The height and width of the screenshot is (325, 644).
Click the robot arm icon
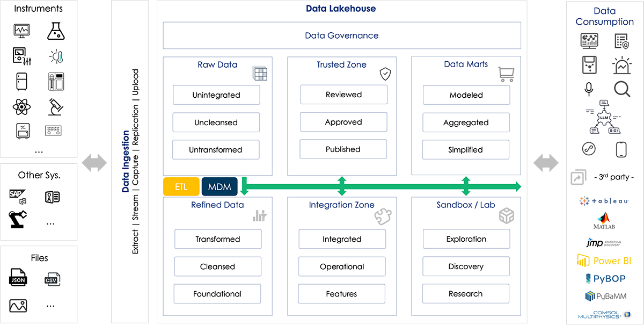[x=18, y=219]
